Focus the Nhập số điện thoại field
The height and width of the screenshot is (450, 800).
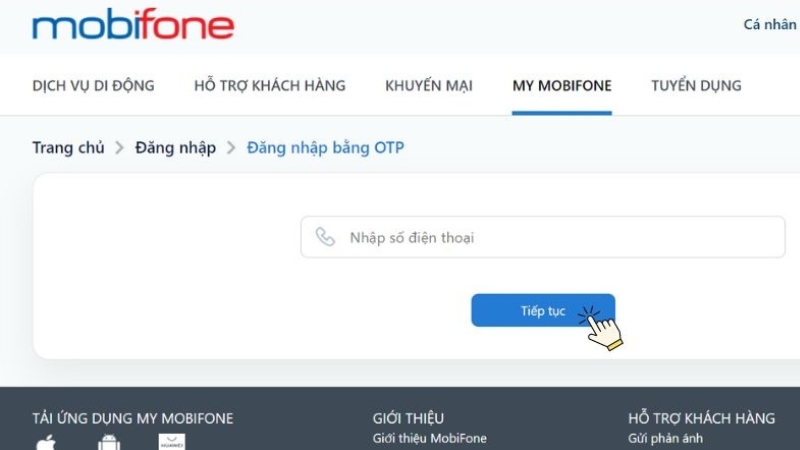pyautogui.click(x=543, y=237)
